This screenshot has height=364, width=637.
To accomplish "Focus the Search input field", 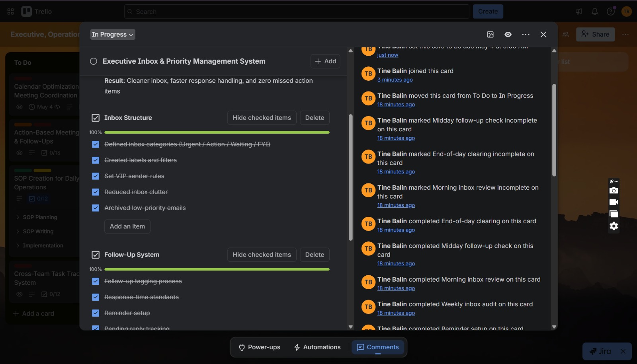I will coord(297,12).
